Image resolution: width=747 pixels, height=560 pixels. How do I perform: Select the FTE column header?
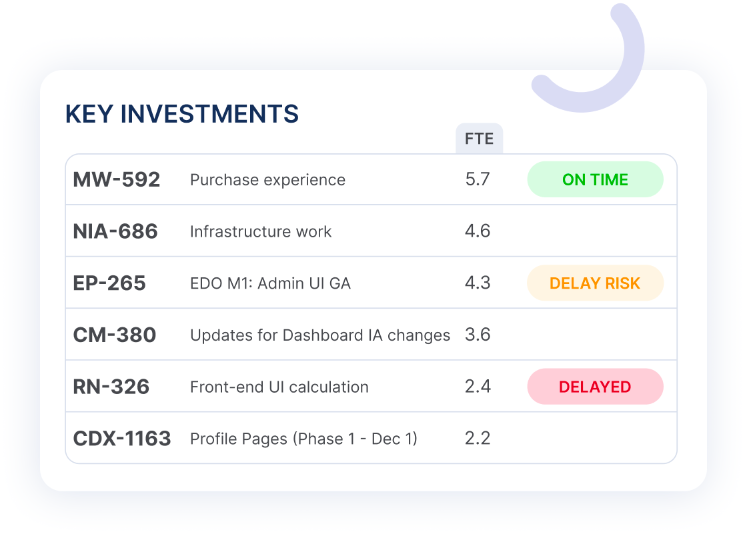coord(480,139)
